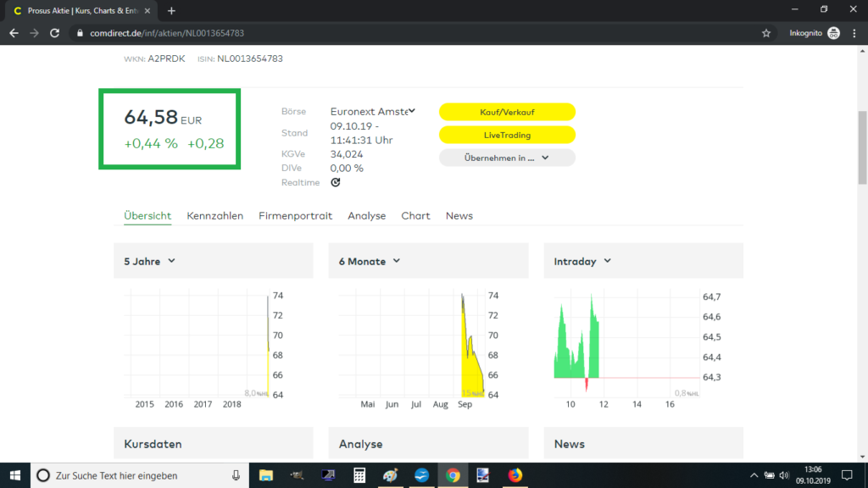Reload the comdirect page

[54, 33]
